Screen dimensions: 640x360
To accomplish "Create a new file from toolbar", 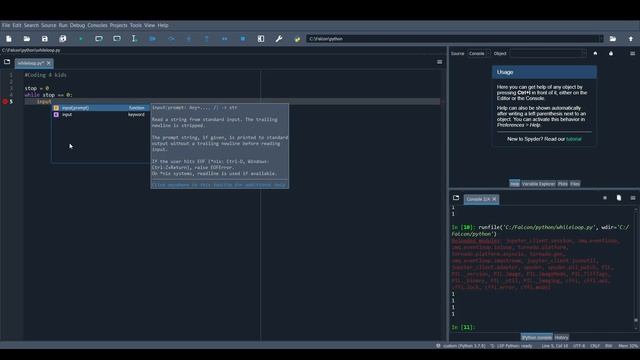I will pyautogui.click(x=9, y=39).
